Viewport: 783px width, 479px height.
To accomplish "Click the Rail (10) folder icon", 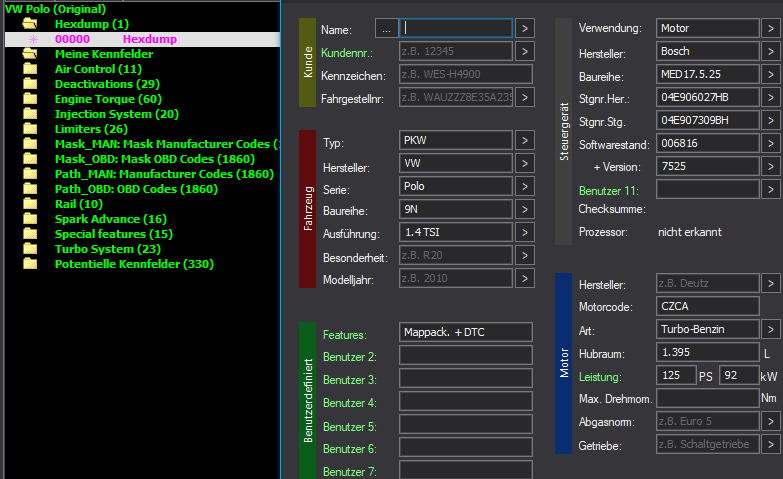I will [x=30, y=203].
